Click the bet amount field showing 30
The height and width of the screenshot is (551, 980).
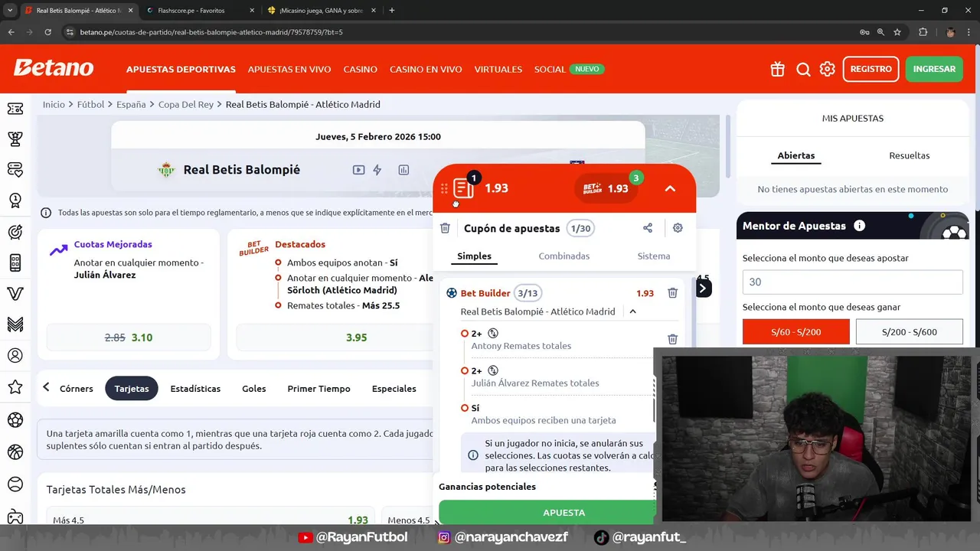pos(853,282)
